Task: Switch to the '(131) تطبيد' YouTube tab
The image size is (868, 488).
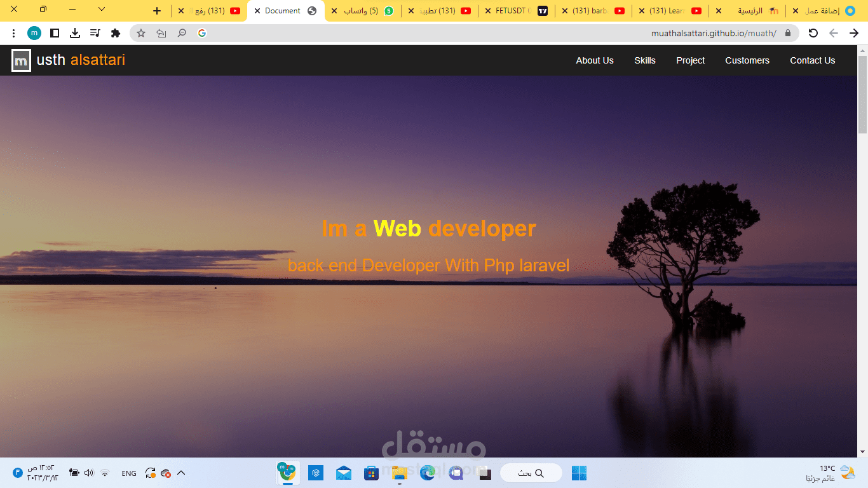Action: (x=440, y=11)
